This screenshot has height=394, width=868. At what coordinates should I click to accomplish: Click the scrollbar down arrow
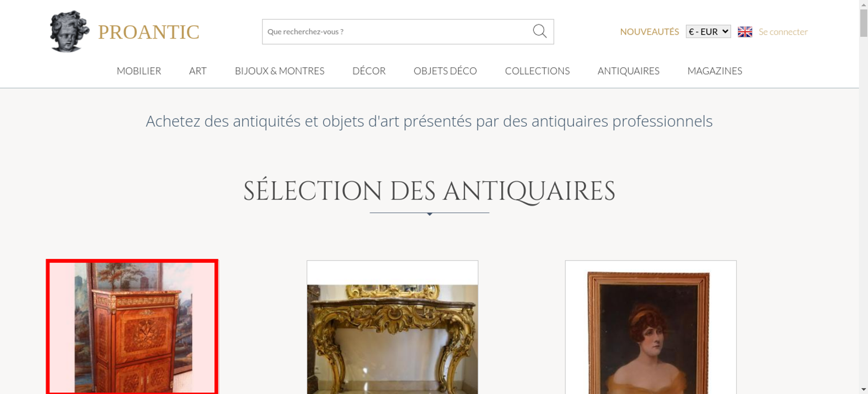pos(864,389)
